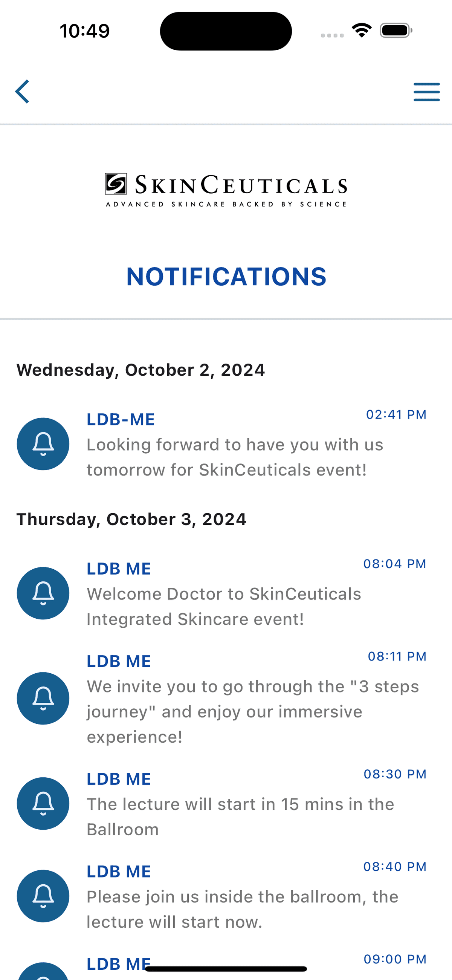Screen dimensions: 452x980
Task: Tap the Thursday, October 3, 2024 header
Action: tap(131, 519)
